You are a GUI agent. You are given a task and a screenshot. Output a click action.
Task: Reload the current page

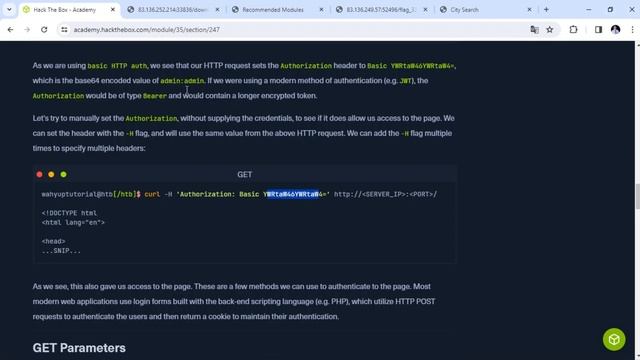coord(44,29)
